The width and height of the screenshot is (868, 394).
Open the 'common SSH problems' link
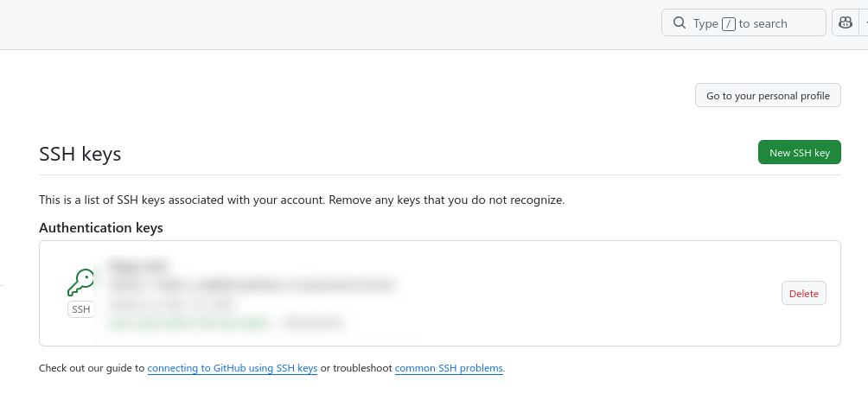pyautogui.click(x=449, y=368)
